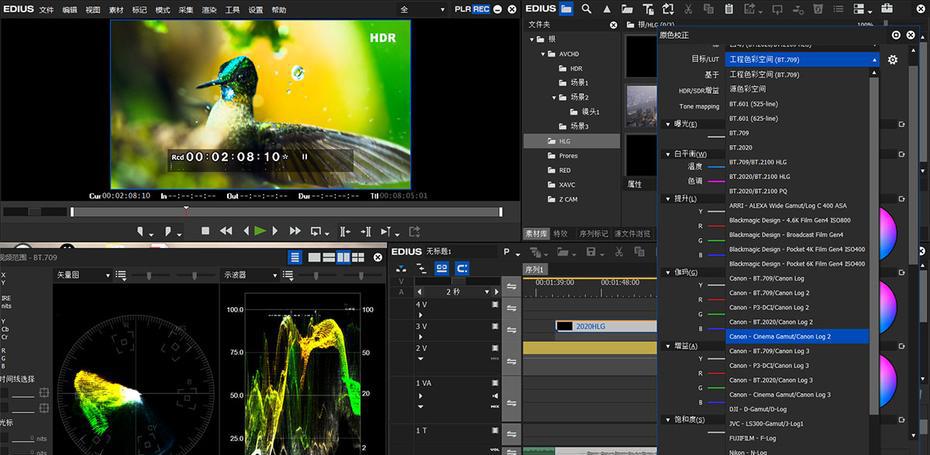
Task: Click the new sequence loop icon in bin
Action: pyautogui.click(x=668, y=9)
